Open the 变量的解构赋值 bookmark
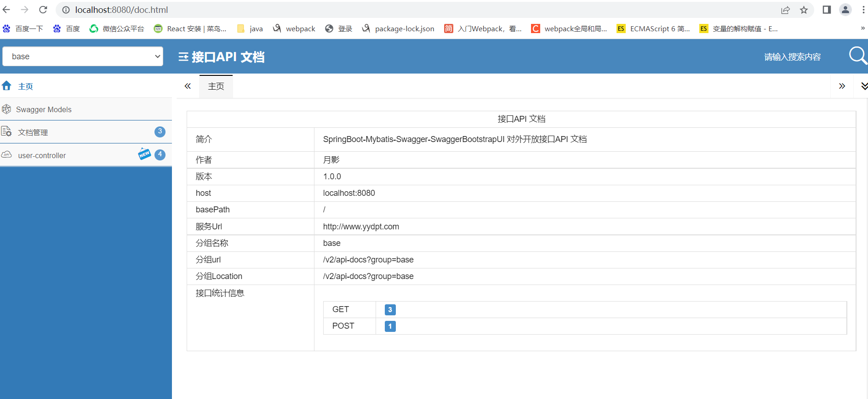Screen dimensions: 868x399 tap(739, 28)
